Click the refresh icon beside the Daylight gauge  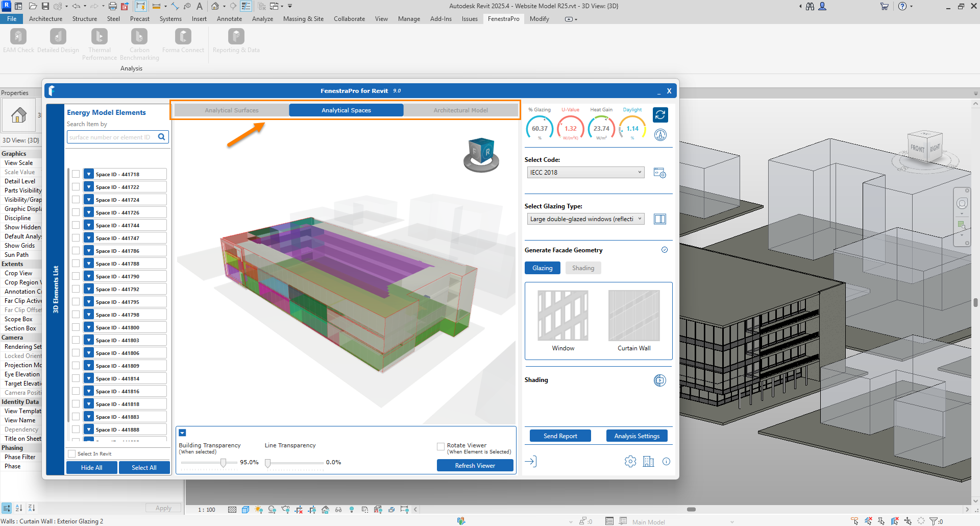(x=660, y=115)
